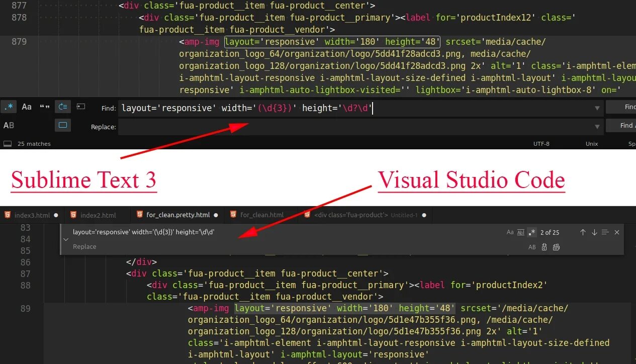Click the Sublime Find All button

point(621,125)
